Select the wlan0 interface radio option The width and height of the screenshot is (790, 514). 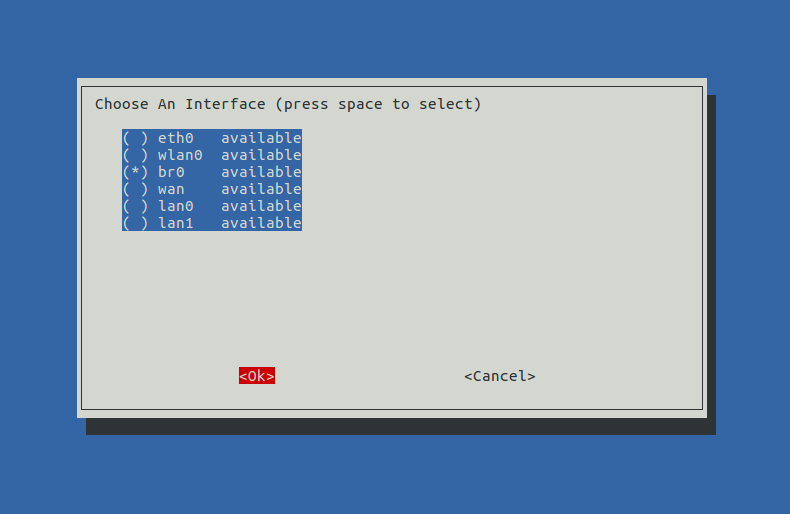212,155
